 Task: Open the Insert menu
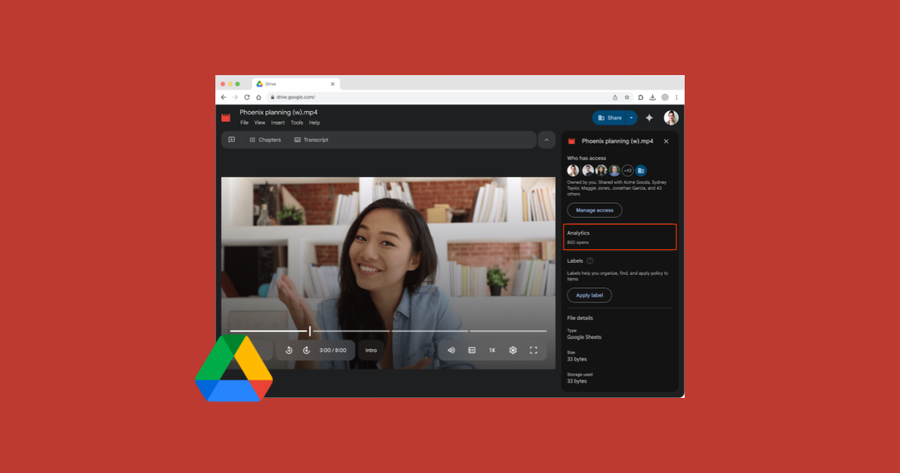pyautogui.click(x=278, y=123)
